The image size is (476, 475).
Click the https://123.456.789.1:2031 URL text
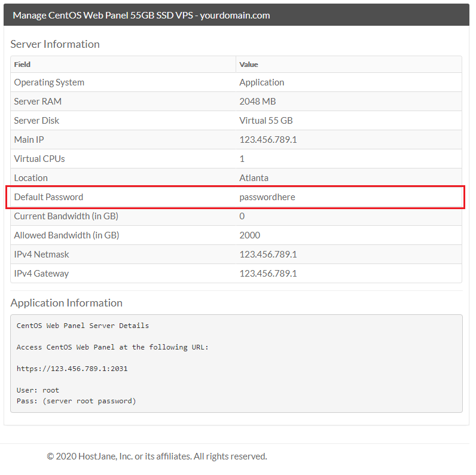72,369
